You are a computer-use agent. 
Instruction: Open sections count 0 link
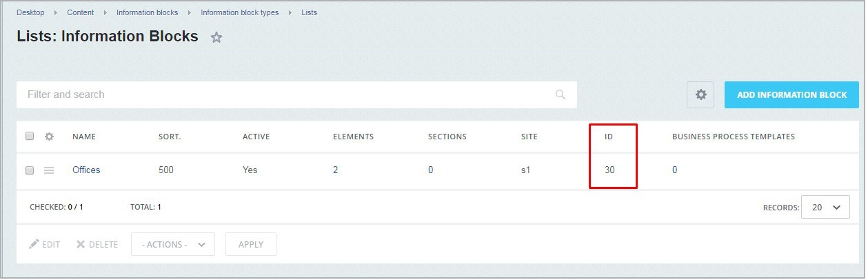[x=431, y=170]
